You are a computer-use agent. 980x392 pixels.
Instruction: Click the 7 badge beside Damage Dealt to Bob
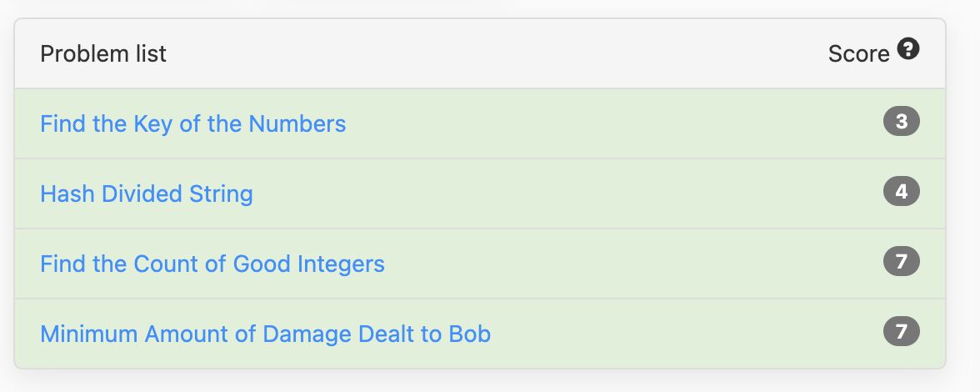click(902, 331)
